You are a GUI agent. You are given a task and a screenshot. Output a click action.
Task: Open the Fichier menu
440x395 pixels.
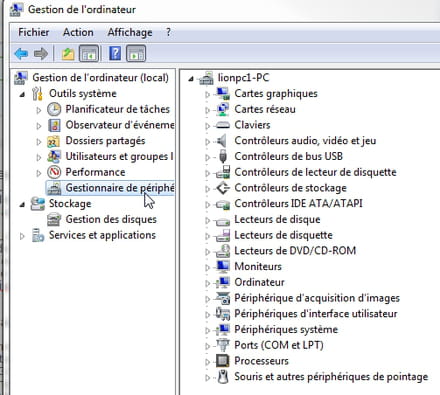(34, 32)
